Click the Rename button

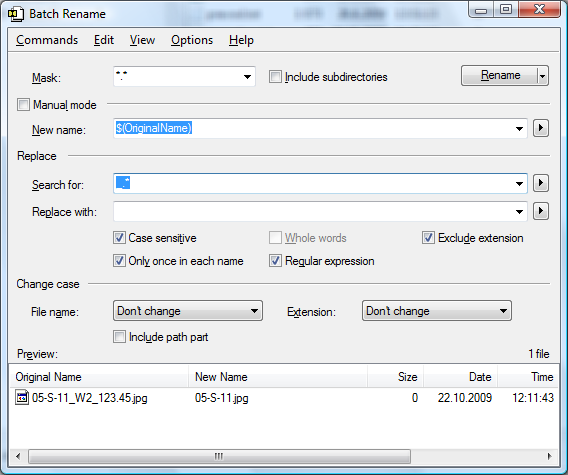pos(500,75)
